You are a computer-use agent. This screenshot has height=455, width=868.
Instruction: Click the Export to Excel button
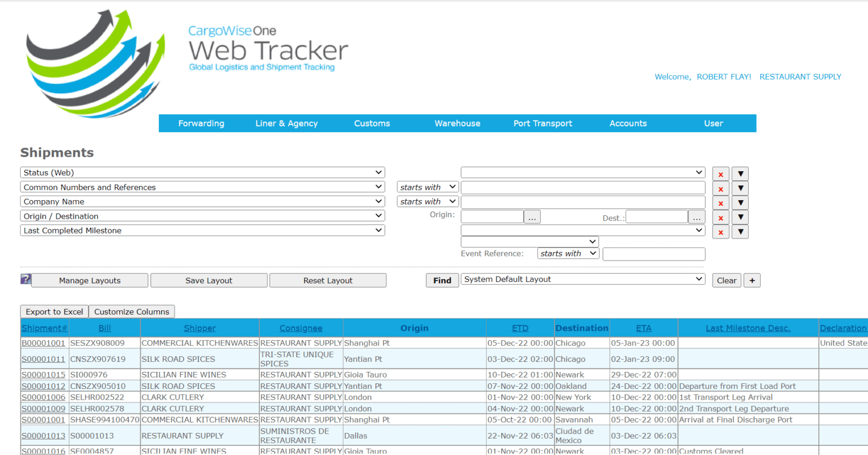(x=54, y=311)
